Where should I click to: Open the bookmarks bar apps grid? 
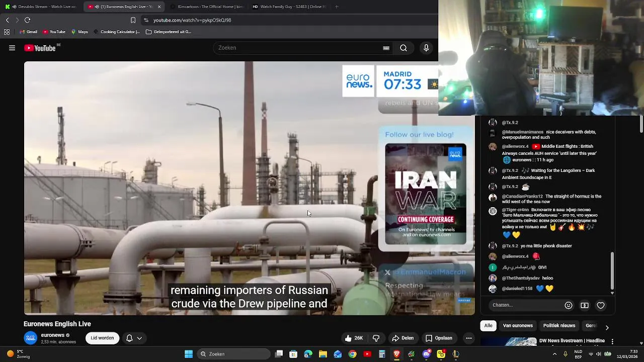click(x=7, y=32)
